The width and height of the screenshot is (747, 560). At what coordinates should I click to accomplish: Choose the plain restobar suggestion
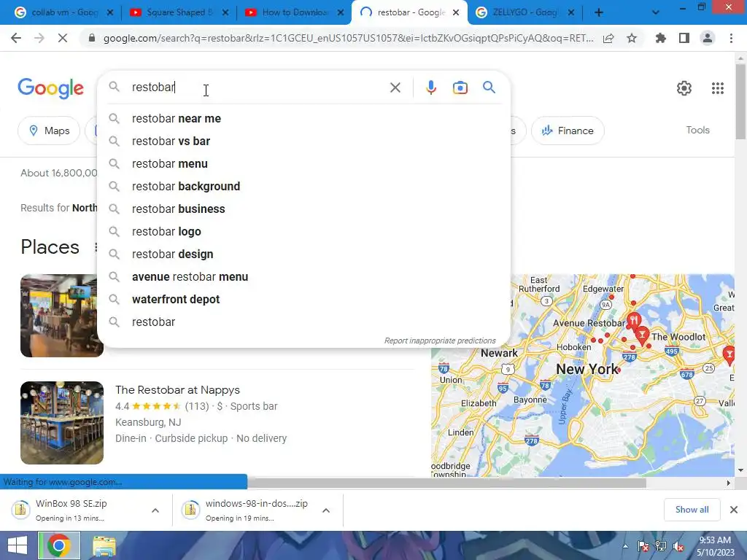pyautogui.click(x=303, y=322)
